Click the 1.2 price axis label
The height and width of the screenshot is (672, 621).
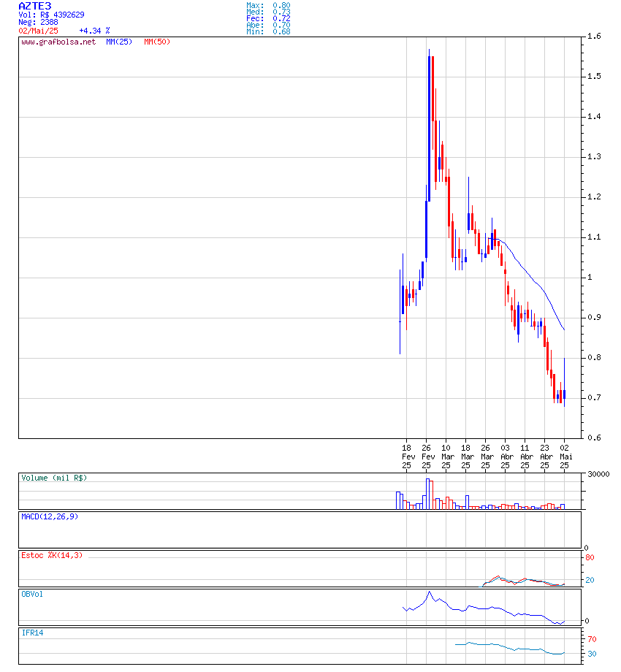click(x=594, y=196)
